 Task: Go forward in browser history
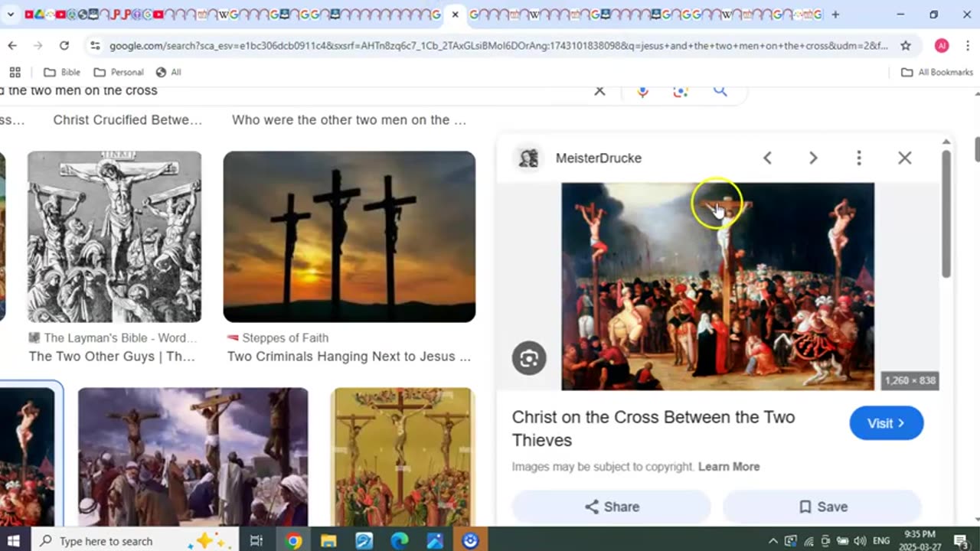click(x=38, y=46)
